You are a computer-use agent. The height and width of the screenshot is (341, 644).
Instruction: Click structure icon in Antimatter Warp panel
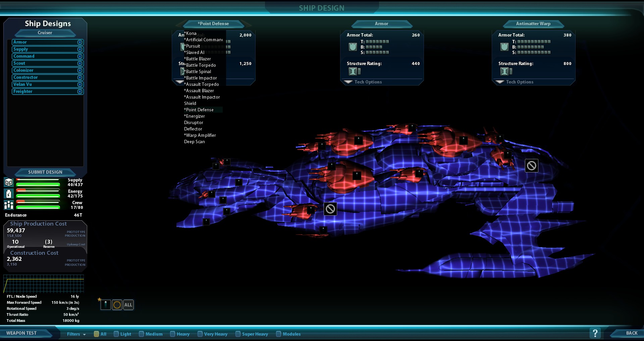(504, 71)
